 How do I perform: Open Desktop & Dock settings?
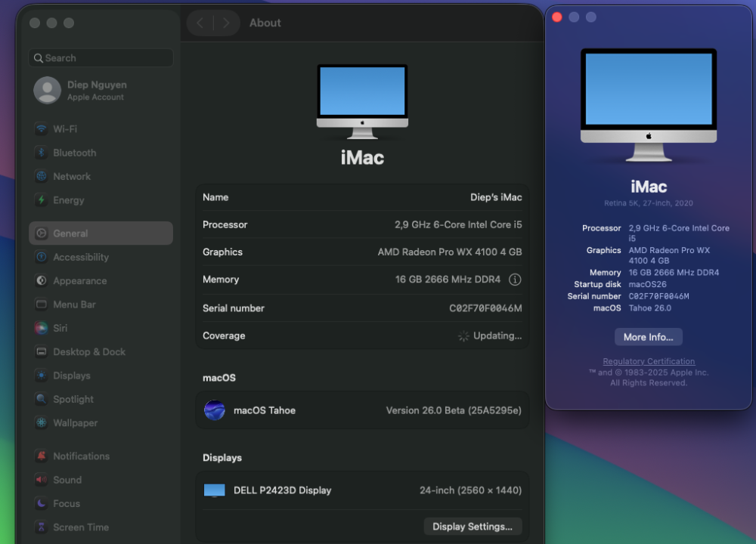[x=101, y=352]
